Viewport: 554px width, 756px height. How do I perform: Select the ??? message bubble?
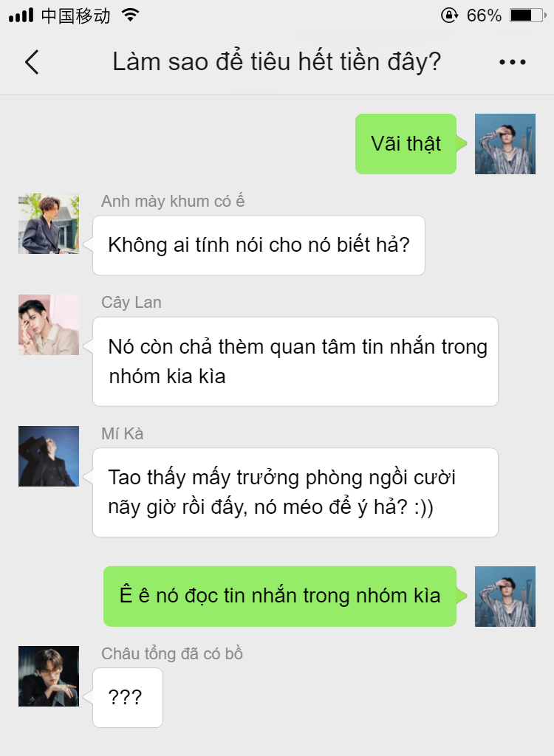tap(127, 698)
